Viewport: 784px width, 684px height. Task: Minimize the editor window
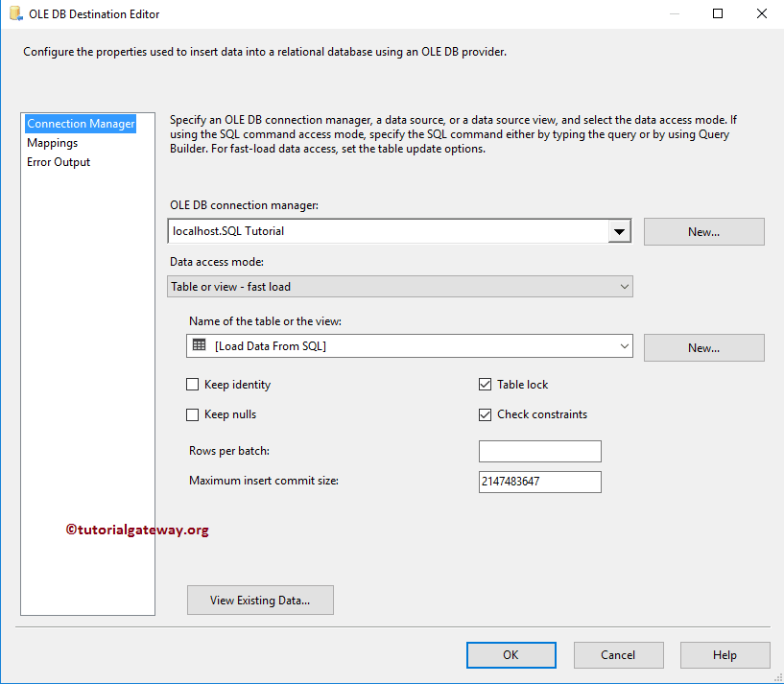coord(675,13)
